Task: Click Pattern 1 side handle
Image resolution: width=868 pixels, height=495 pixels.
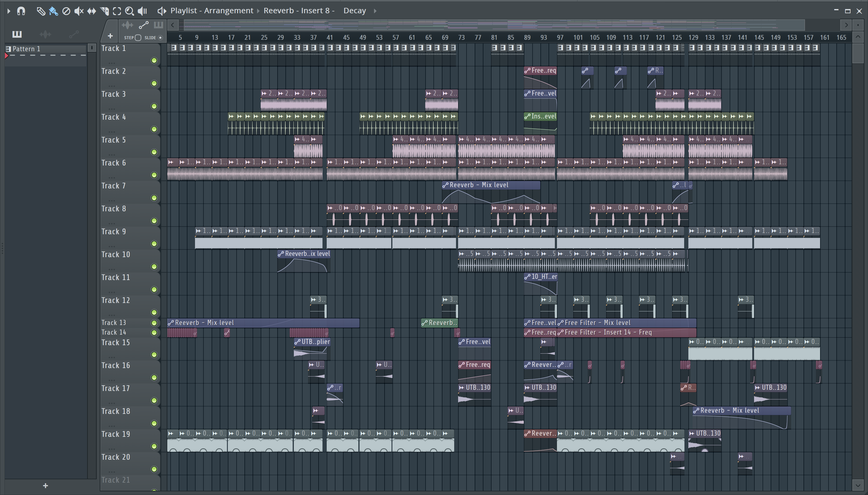Action: point(91,48)
